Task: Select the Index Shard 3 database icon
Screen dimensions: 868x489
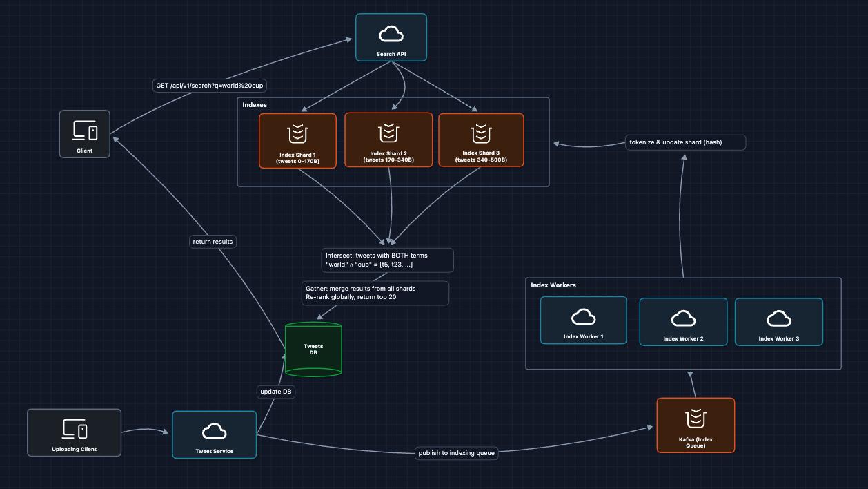Action: (x=481, y=131)
